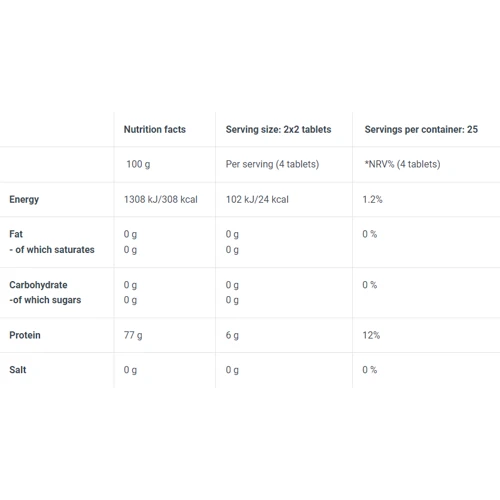Select the 1.2% energy NRV value
The width and height of the screenshot is (500, 500).
click(x=372, y=199)
